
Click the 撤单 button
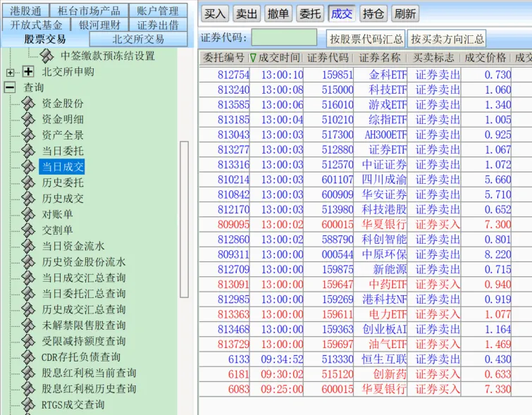[278, 13]
